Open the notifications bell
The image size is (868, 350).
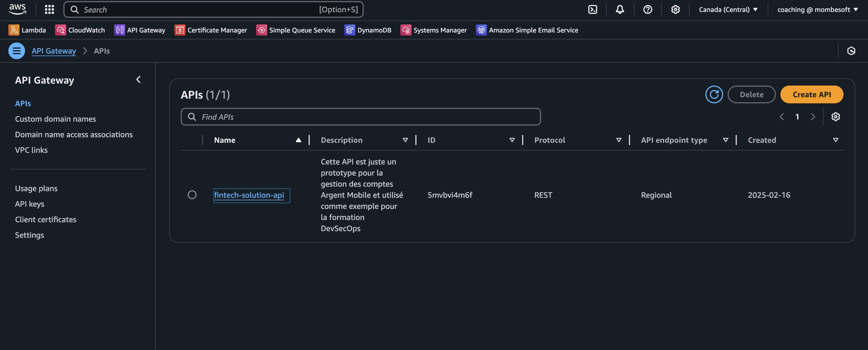[x=620, y=9]
